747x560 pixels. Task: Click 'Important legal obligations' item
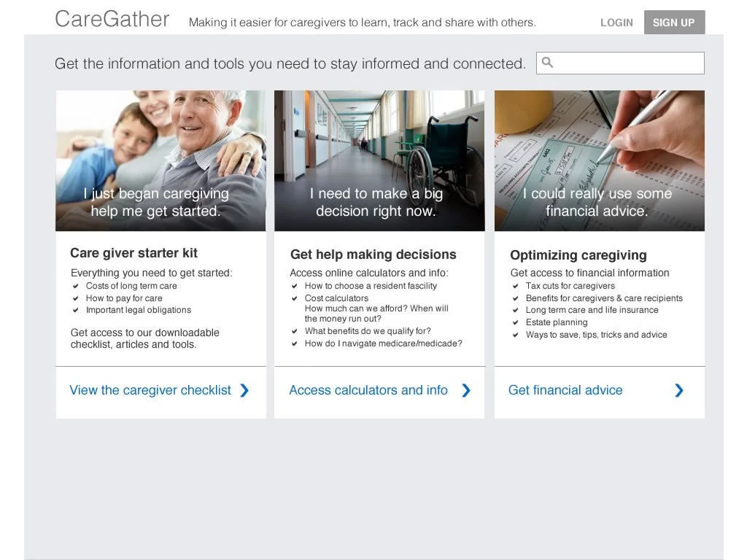click(x=138, y=310)
